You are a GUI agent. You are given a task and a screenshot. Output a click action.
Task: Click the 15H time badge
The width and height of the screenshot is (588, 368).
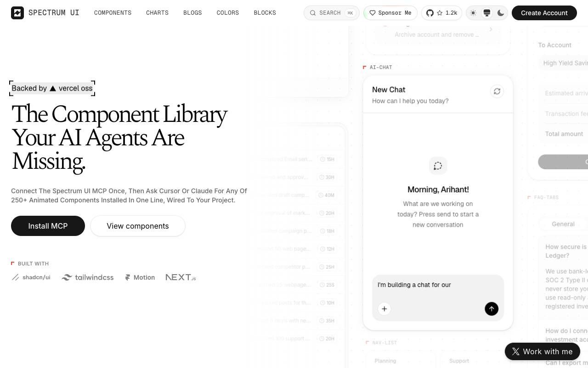coord(328,159)
